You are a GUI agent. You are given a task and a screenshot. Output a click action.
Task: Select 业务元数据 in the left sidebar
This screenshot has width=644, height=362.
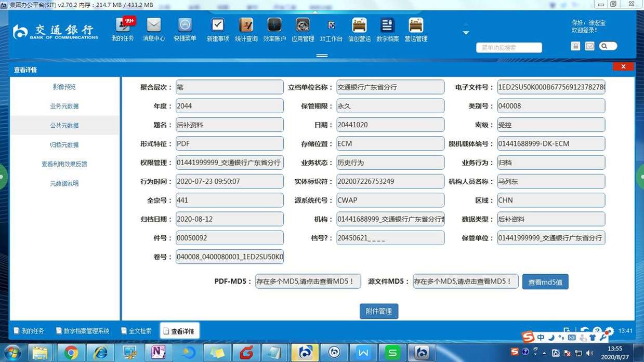[x=64, y=106]
